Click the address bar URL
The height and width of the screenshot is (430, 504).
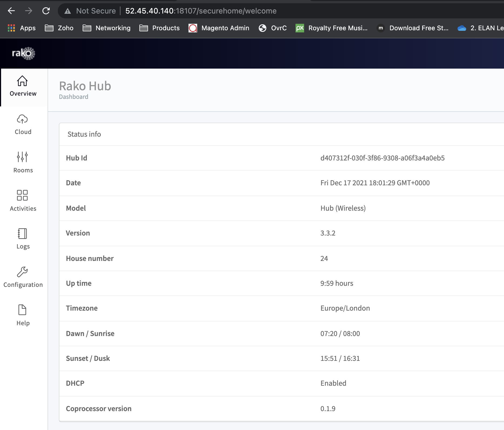pos(201,11)
